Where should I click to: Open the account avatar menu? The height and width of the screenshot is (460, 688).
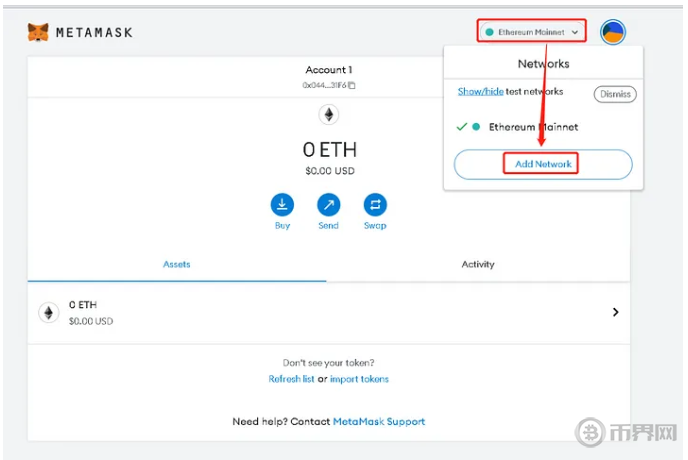612,32
